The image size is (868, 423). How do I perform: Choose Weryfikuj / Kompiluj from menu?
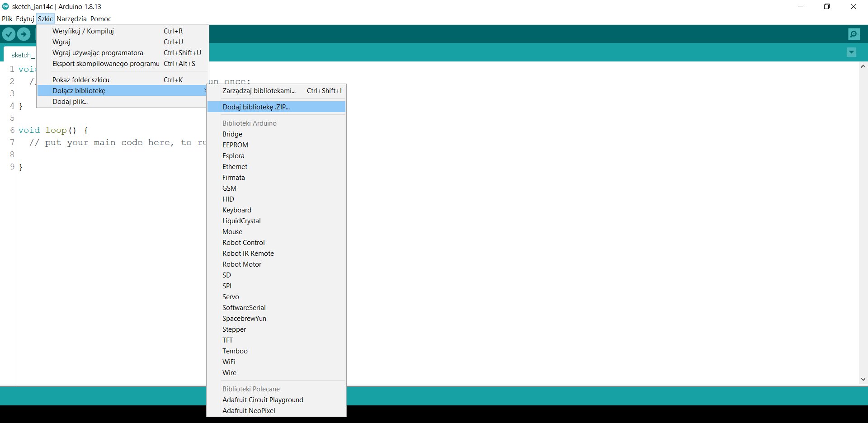[83, 31]
